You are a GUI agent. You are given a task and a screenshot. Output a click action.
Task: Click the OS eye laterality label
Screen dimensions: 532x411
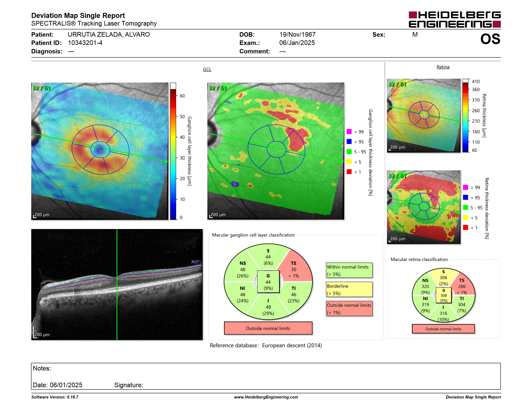(490, 39)
